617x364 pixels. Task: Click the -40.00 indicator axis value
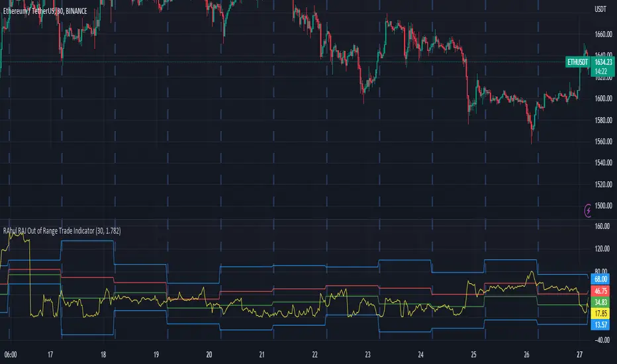(602, 340)
